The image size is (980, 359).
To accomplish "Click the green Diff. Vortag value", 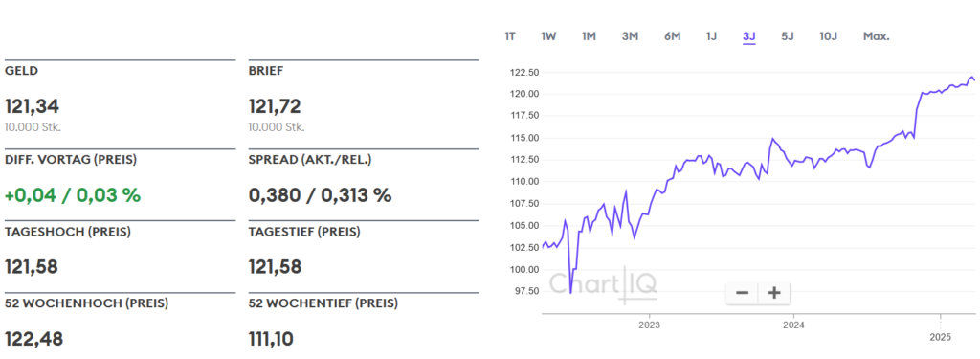I will pos(73,195).
